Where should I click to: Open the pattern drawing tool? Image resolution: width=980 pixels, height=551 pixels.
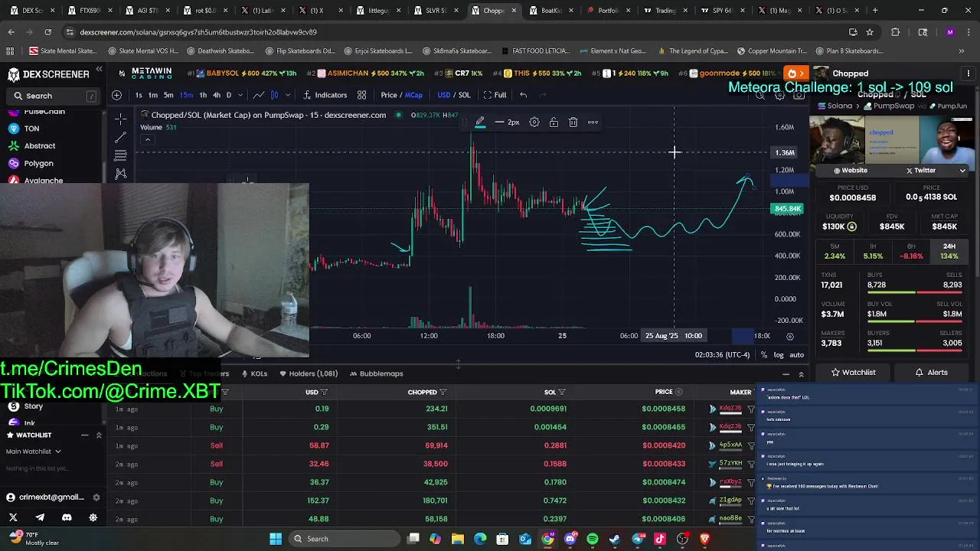click(120, 174)
